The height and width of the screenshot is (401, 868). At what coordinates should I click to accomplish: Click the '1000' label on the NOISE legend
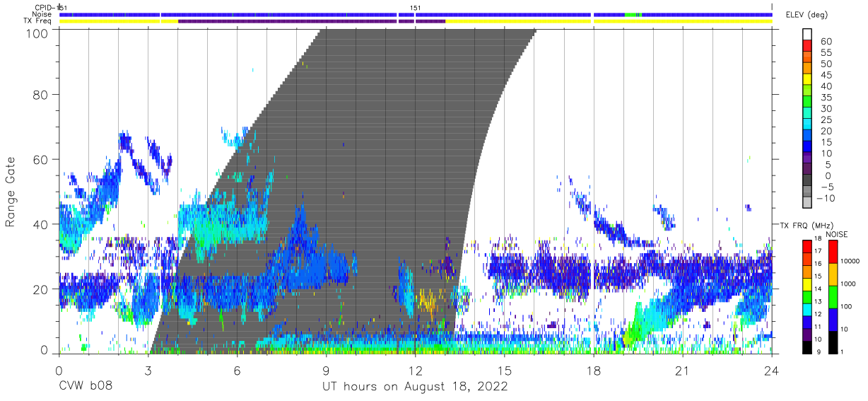point(850,284)
